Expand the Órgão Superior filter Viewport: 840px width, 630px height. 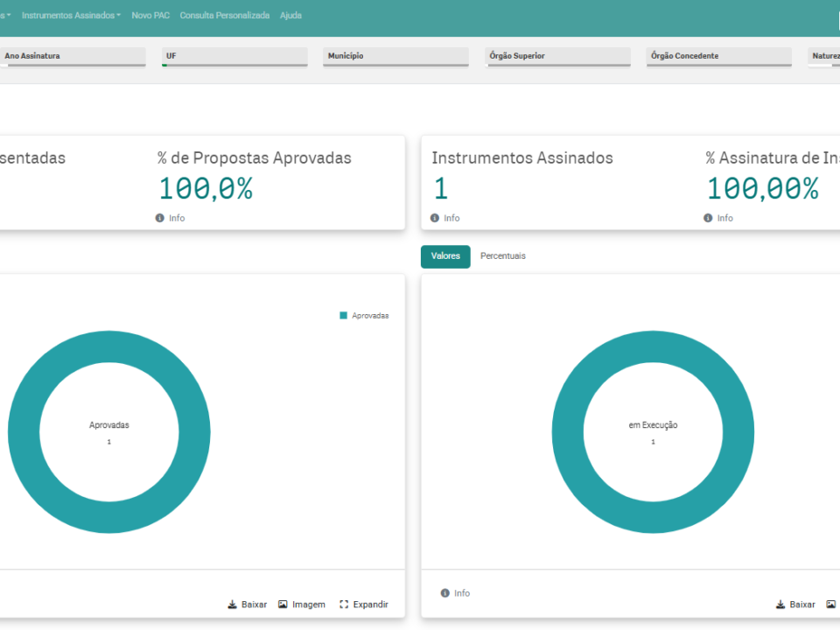pyautogui.click(x=557, y=57)
